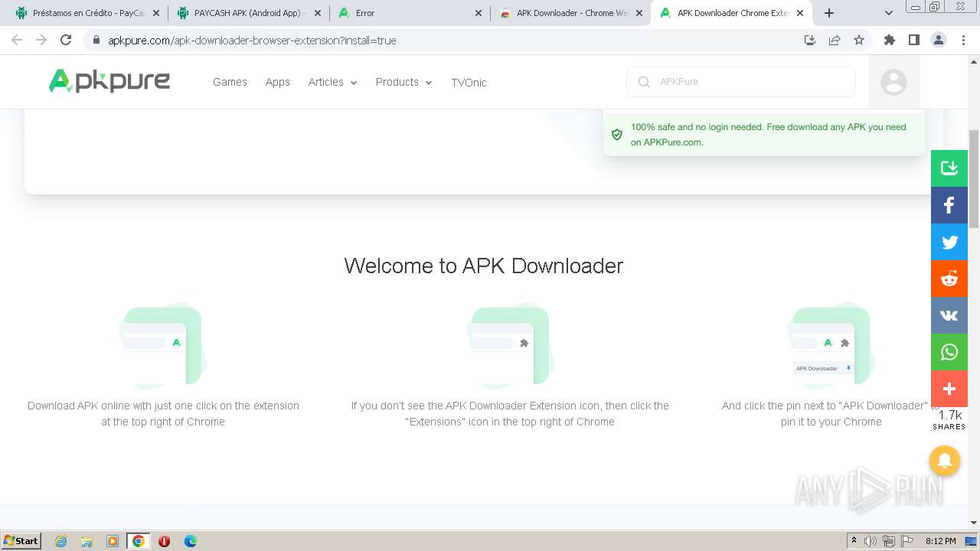This screenshot has height=551, width=980.
Task: Share the page on Reddit
Action: click(x=949, y=279)
